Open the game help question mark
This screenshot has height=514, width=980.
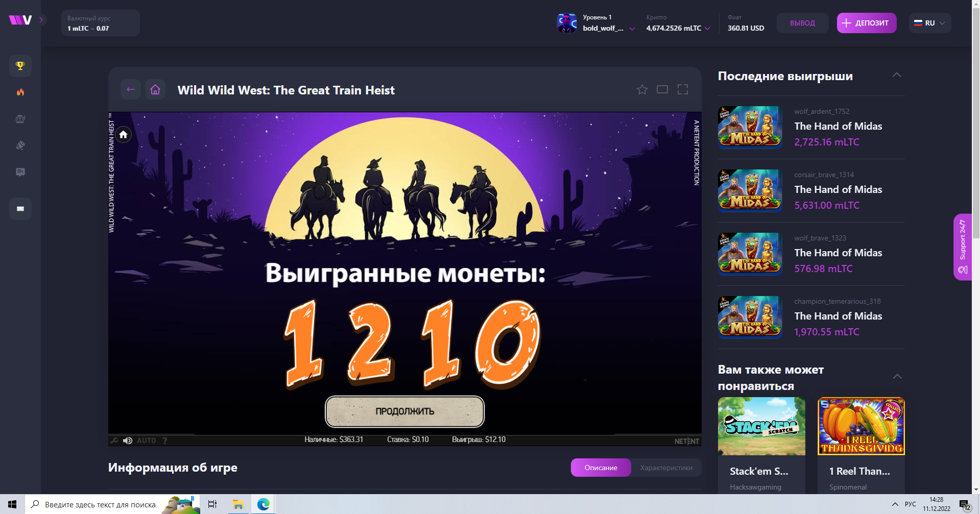[x=164, y=440]
